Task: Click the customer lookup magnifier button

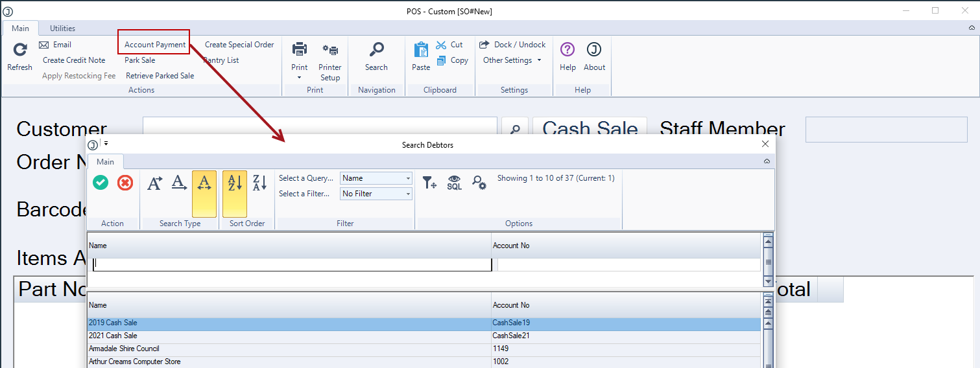Action: [516, 130]
